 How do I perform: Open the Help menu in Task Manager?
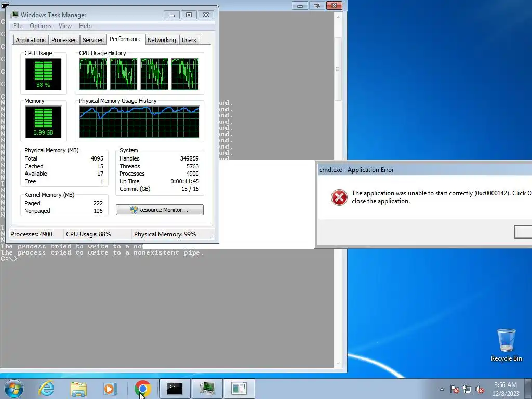(85, 26)
